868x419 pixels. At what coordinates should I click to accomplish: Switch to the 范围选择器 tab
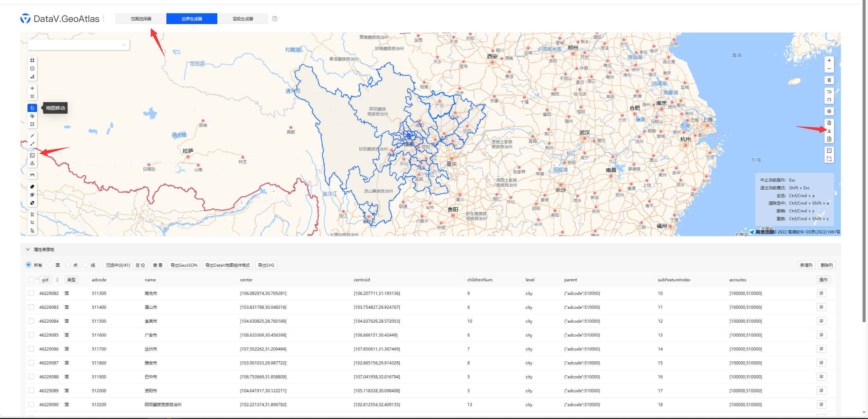141,19
